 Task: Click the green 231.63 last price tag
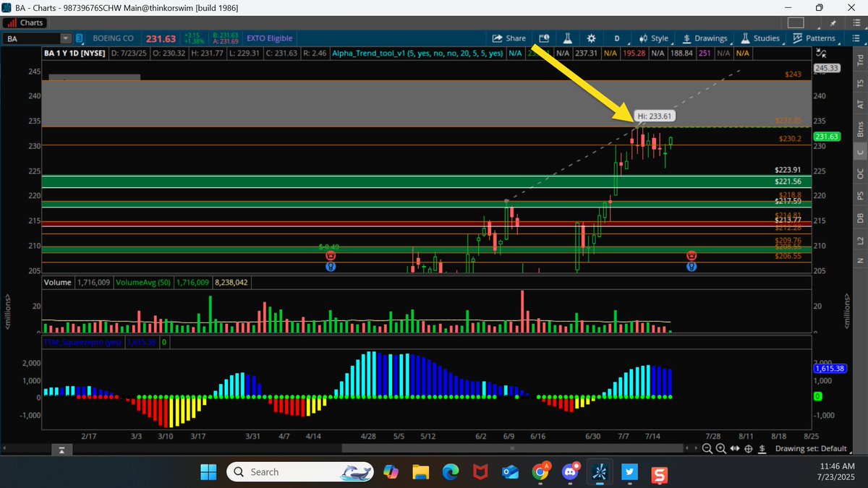click(825, 136)
